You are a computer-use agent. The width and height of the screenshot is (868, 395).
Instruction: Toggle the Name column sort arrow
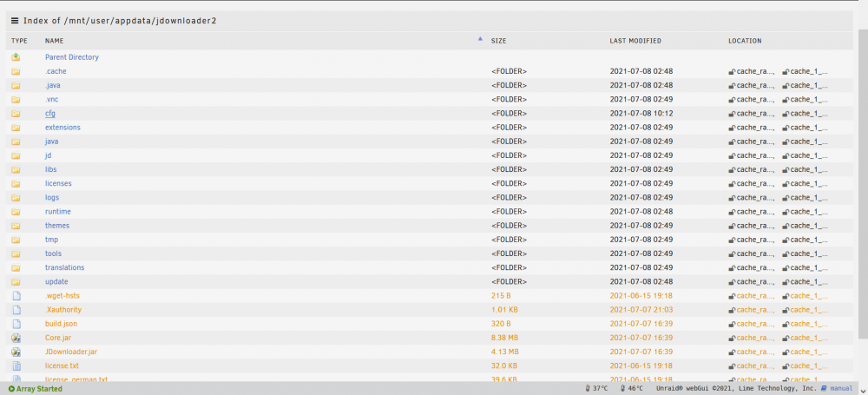[x=480, y=39]
